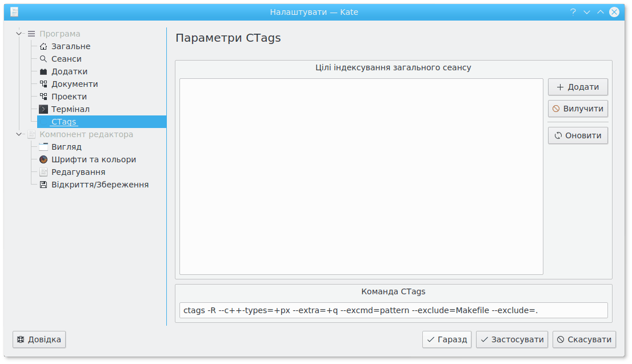Click the plugin icon beside Додатки

click(43, 71)
